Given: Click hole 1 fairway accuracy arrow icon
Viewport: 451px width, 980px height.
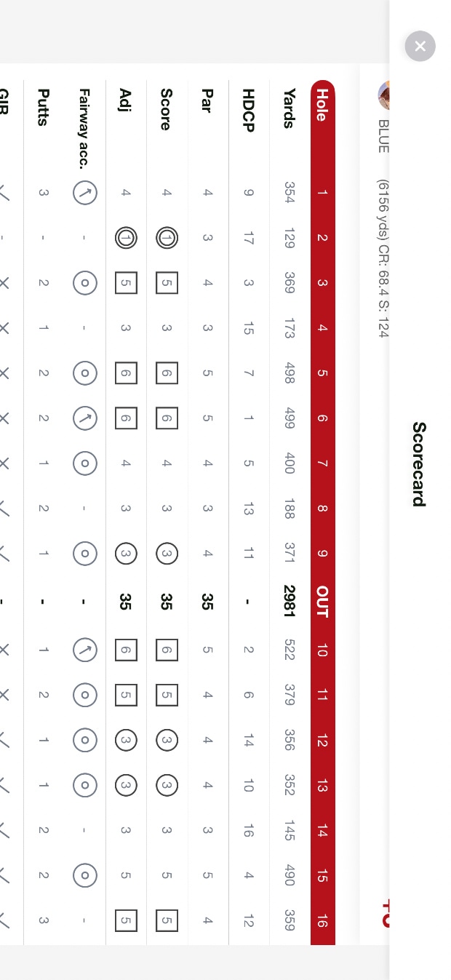Looking at the screenshot, I should 85,193.
